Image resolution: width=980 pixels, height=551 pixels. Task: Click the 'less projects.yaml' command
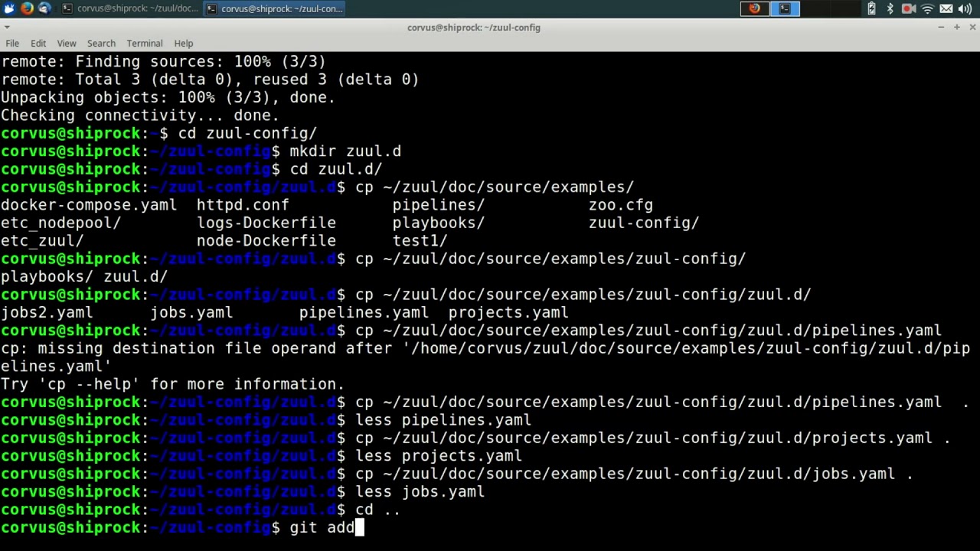click(439, 456)
